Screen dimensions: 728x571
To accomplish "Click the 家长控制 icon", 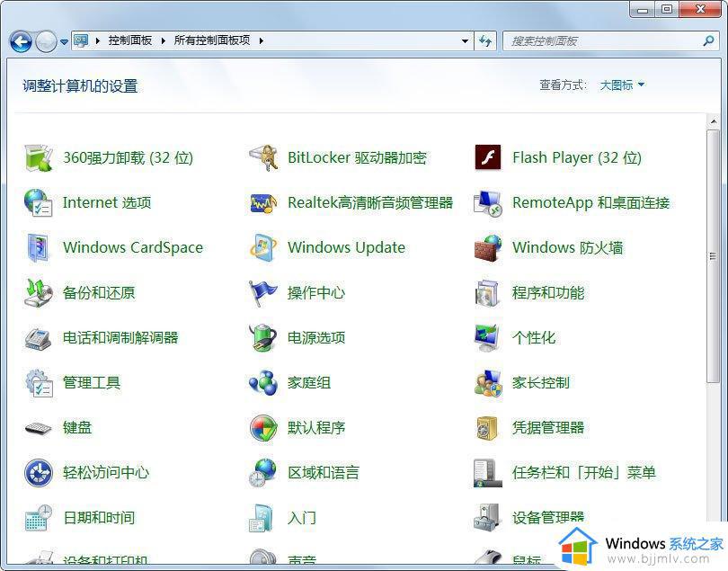I will pyautogui.click(x=487, y=383).
